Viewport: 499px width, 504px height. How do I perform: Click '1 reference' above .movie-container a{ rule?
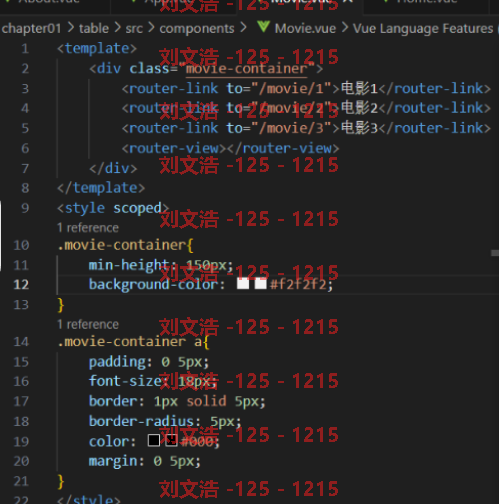(88, 324)
